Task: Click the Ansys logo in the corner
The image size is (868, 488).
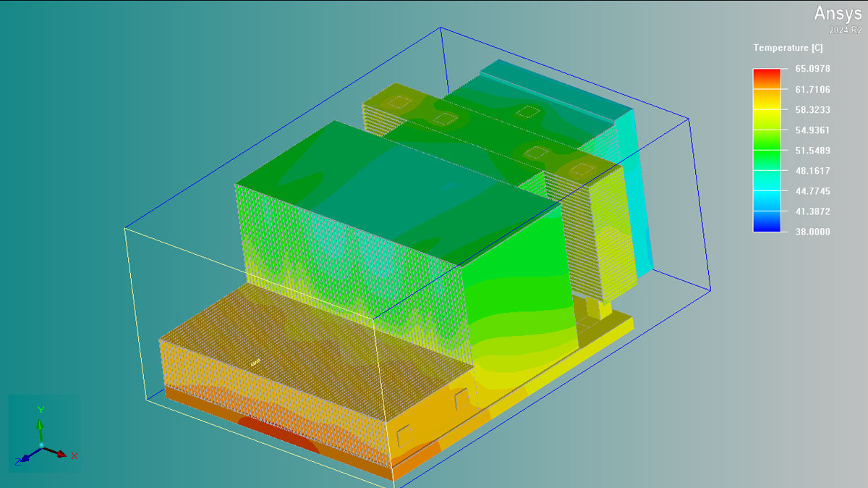Action: (838, 14)
